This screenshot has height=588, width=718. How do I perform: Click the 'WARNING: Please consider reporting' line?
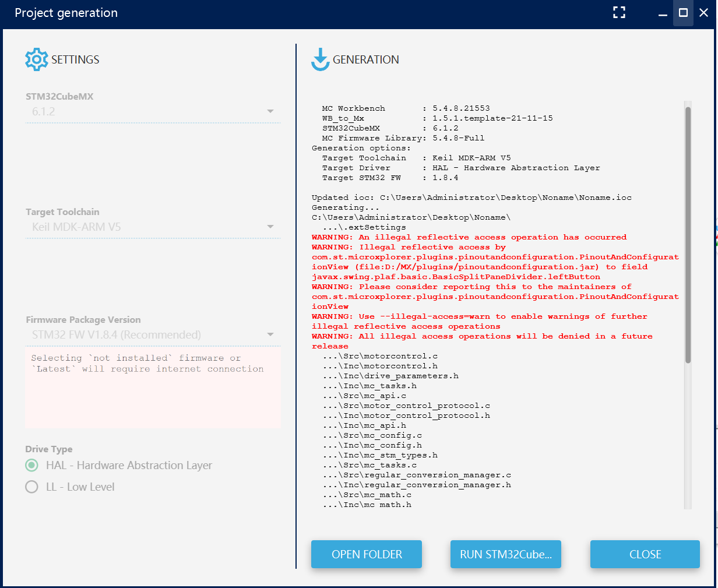471,287
